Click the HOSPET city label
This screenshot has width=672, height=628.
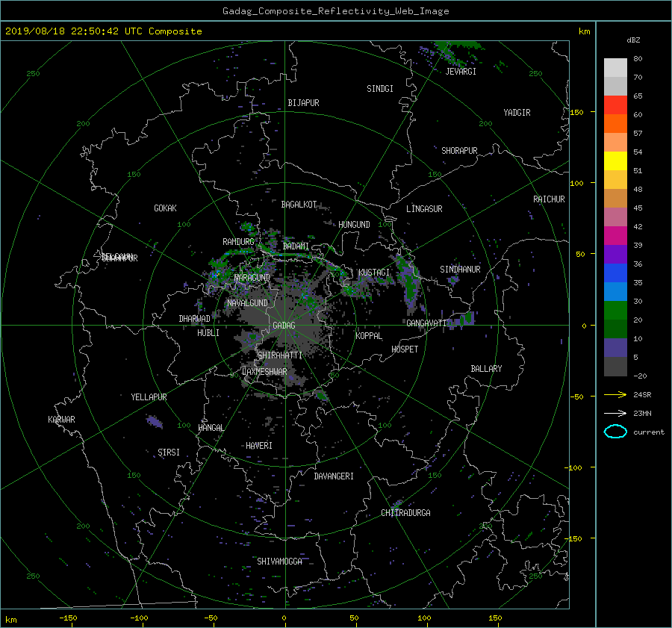coord(405,349)
